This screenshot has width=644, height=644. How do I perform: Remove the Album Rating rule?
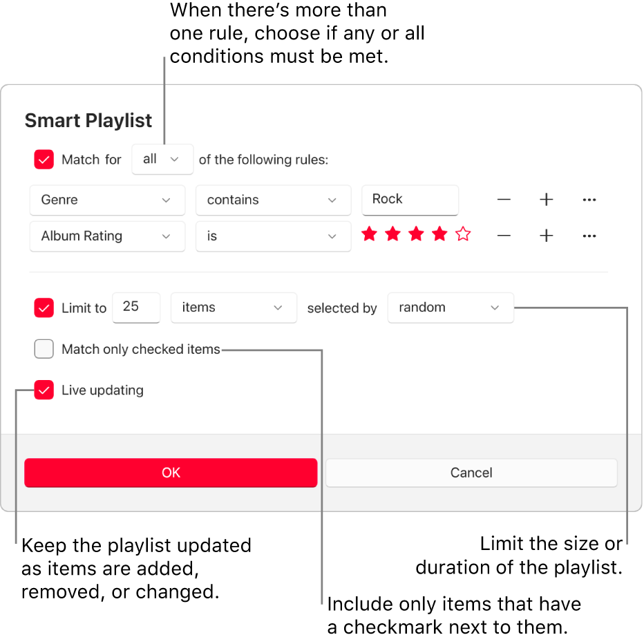click(x=504, y=236)
